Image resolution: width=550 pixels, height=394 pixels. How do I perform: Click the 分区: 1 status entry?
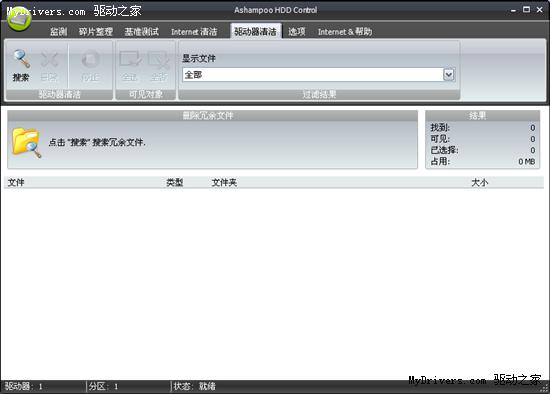coord(103,386)
